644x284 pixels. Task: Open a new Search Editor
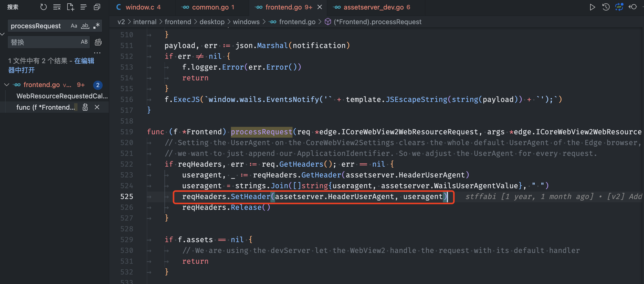[70, 7]
